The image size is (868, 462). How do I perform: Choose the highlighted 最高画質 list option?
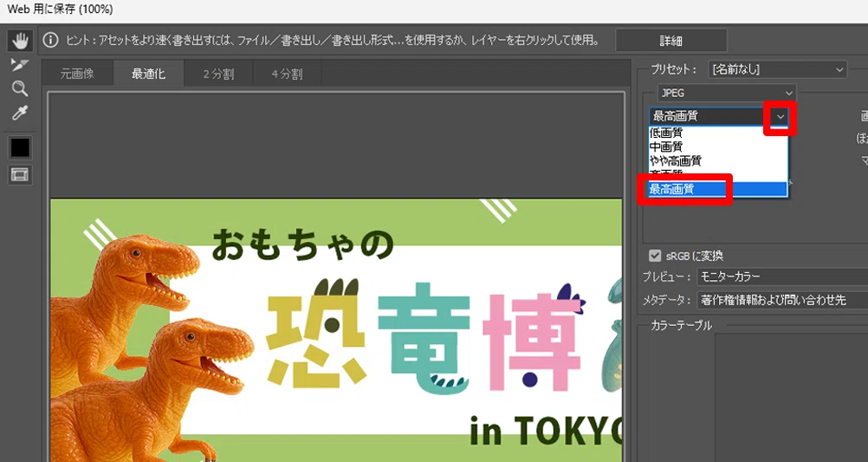(718, 189)
